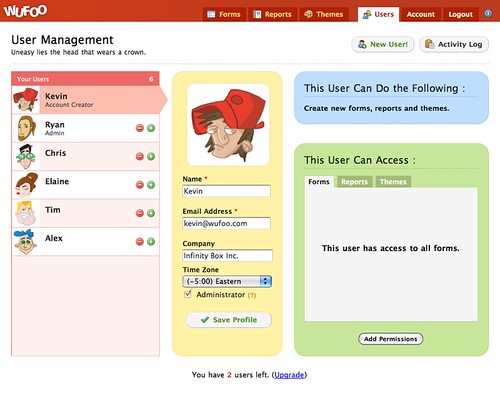The image size is (500, 393).
Task: Select Alex's avatar in user list
Action: point(26,242)
